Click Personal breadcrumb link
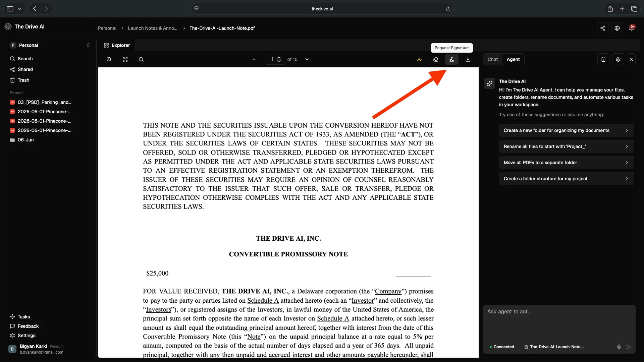The width and height of the screenshot is (644, 362). coord(107,28)
